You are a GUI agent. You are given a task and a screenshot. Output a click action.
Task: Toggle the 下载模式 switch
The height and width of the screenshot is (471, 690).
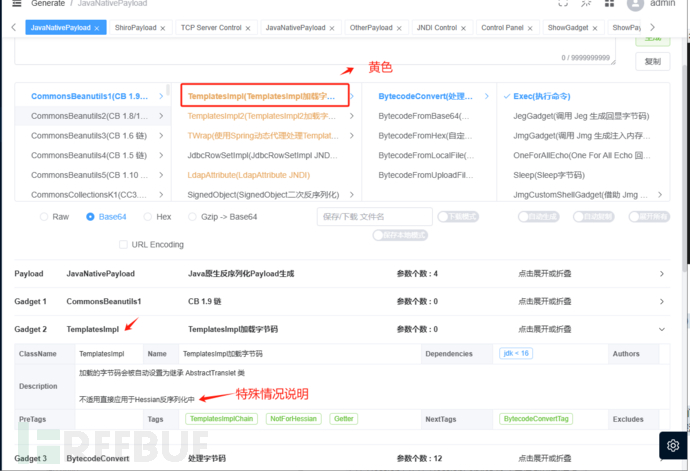(458, 217)
